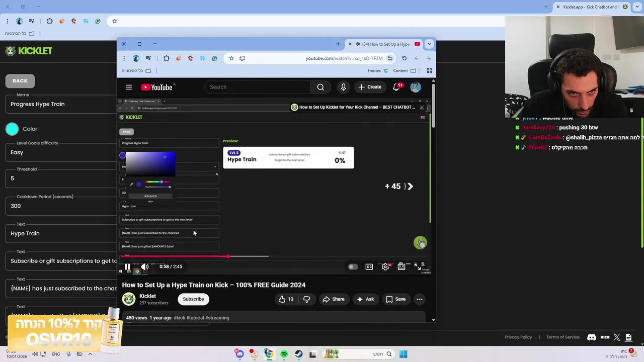Open YouTube notifications bell
This screenshot has height=362, width=644.
tap(396, 87)
